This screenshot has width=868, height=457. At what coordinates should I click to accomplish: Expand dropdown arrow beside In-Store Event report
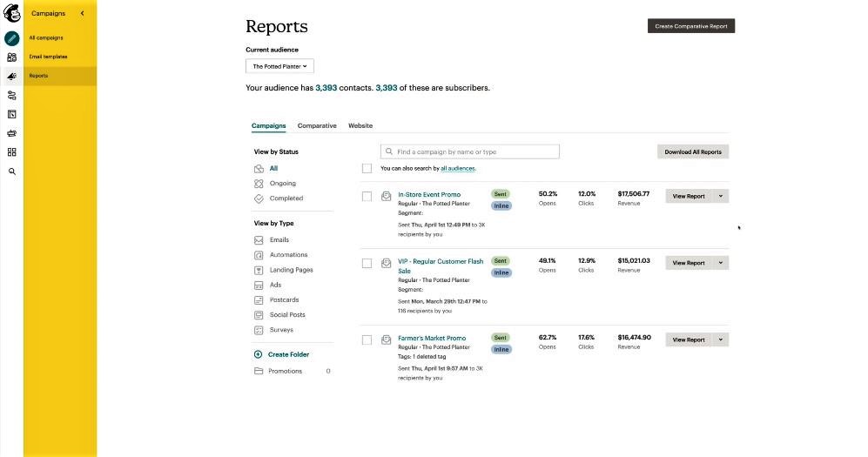click(721, 196)
